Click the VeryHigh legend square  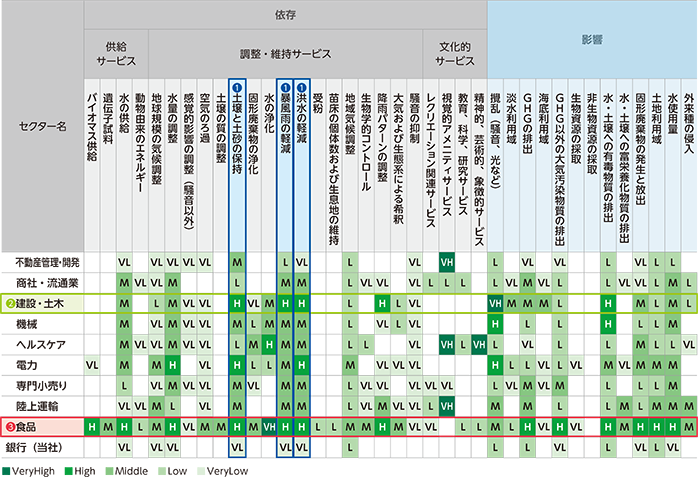(x=6, y=468)
